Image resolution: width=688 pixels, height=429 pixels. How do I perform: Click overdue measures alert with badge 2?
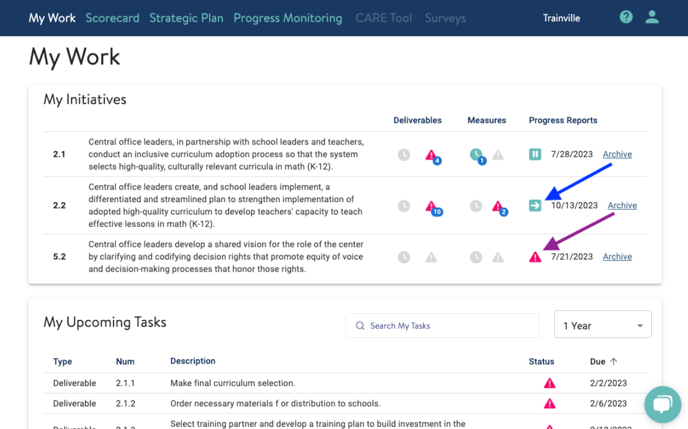pos(499,207)
